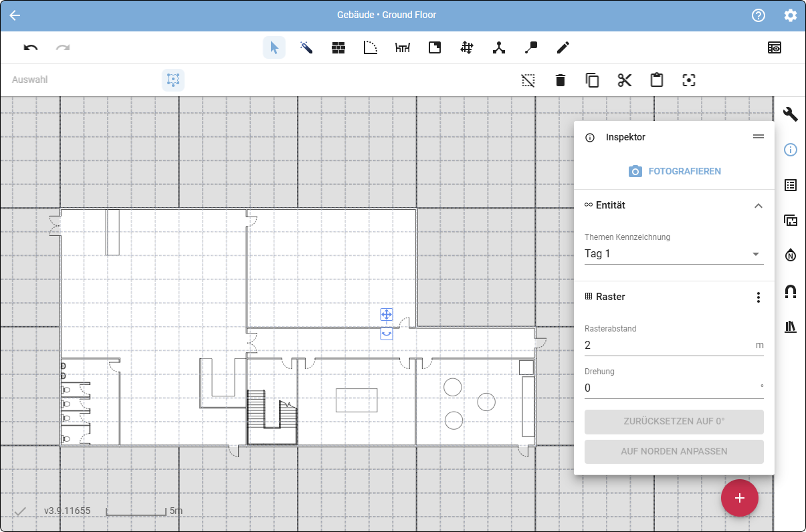Select the door angle tool
The width and height of the screenshot is (806, 532).
pyautogui.click(x=371, y=47)
